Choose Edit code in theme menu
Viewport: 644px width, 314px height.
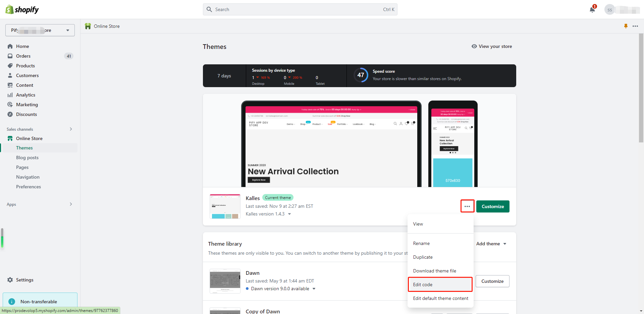440,285
